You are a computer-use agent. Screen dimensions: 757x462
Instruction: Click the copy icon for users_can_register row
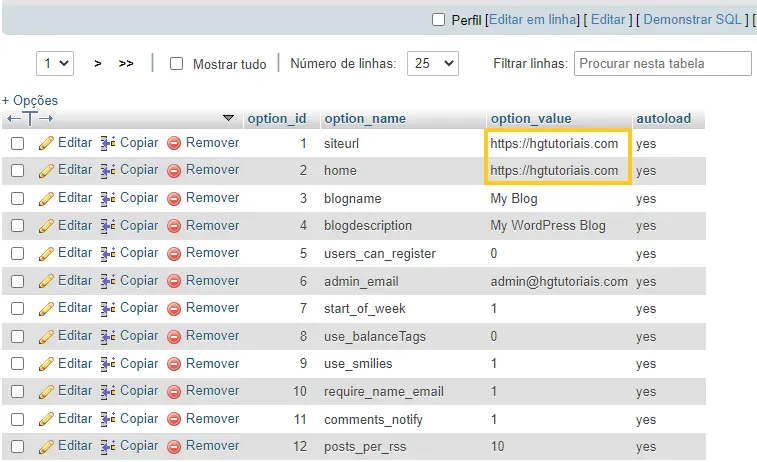(108, 253)
